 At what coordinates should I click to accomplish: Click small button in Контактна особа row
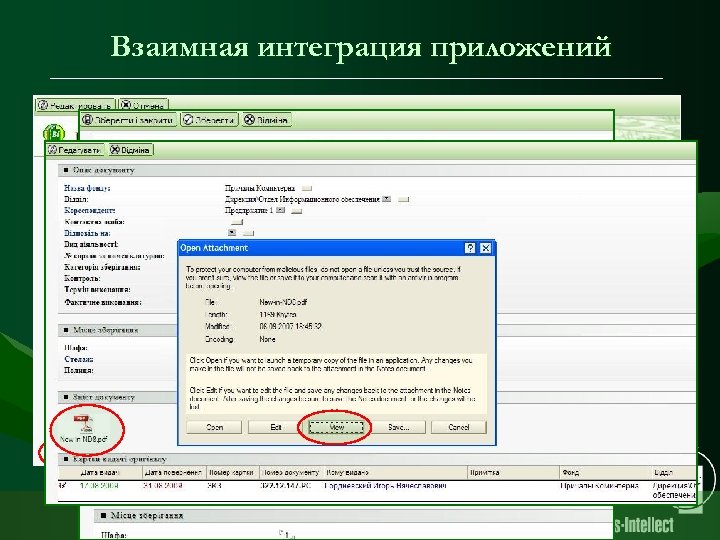(x=237, y=222)
